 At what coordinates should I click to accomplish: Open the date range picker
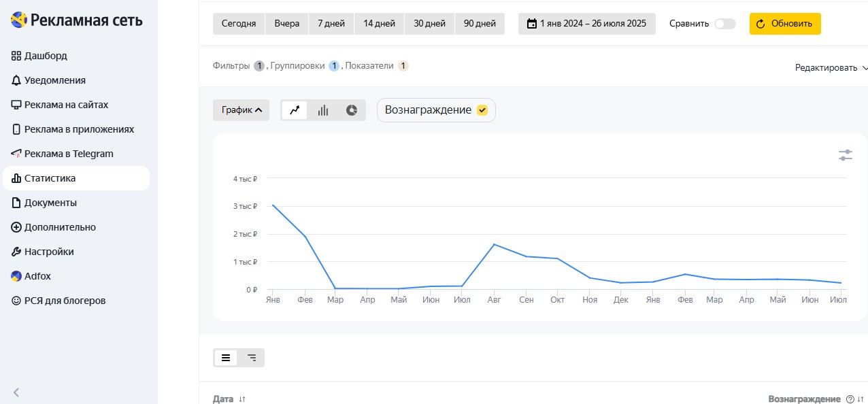click(586, 24)
